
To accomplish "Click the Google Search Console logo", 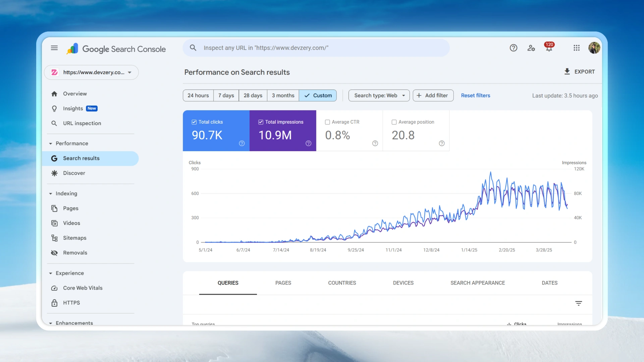I will click(x=116, y=49).
